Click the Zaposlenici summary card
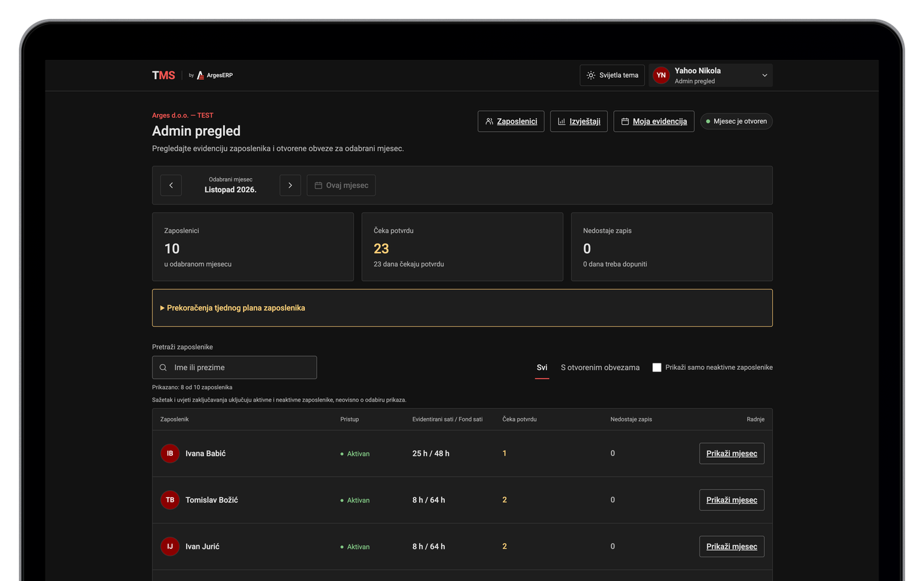Screen dimensions: 924x581 tap(253, 247)
